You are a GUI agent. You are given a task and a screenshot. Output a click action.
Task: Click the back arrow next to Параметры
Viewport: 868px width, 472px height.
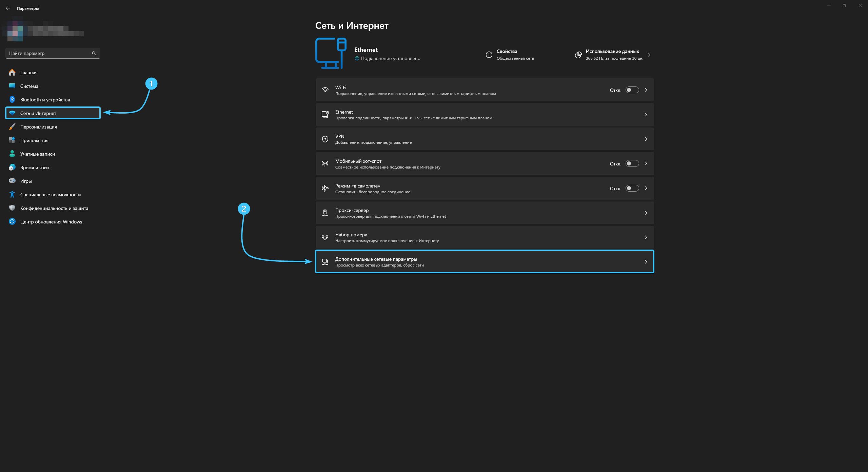(x=8, y=8)
